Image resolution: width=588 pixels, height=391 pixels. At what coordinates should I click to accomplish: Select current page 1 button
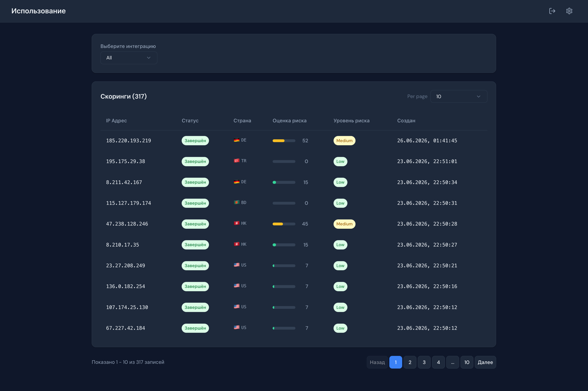pyautogui.click(x=396, y=362)
